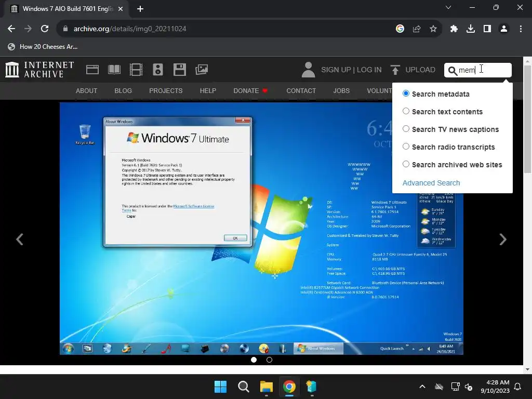532x399 pixels.
Task: Open the Web (Wayback) icon
Action: 92,70
